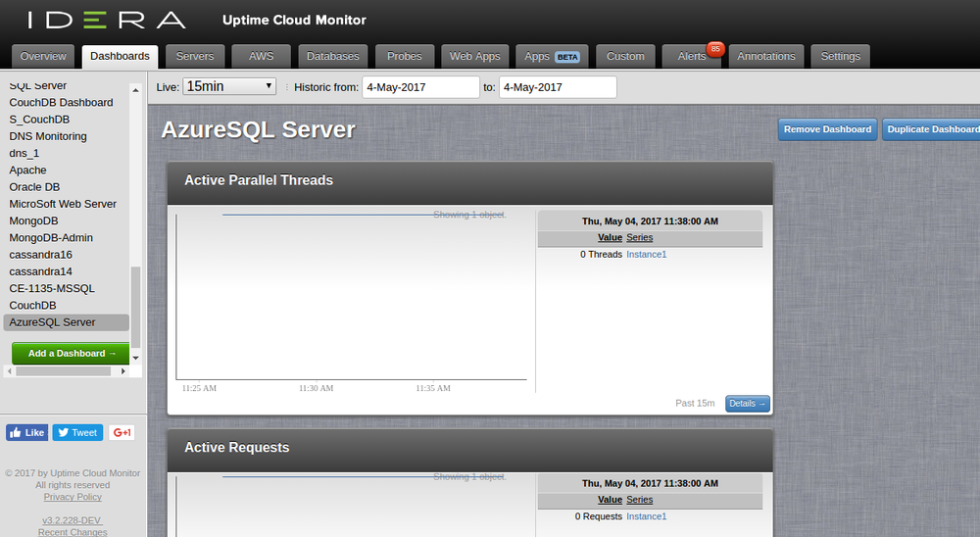Click the Duplicate Dashboard button
Viewport: 980px width, 537px height.
click(x=931, y=129)
